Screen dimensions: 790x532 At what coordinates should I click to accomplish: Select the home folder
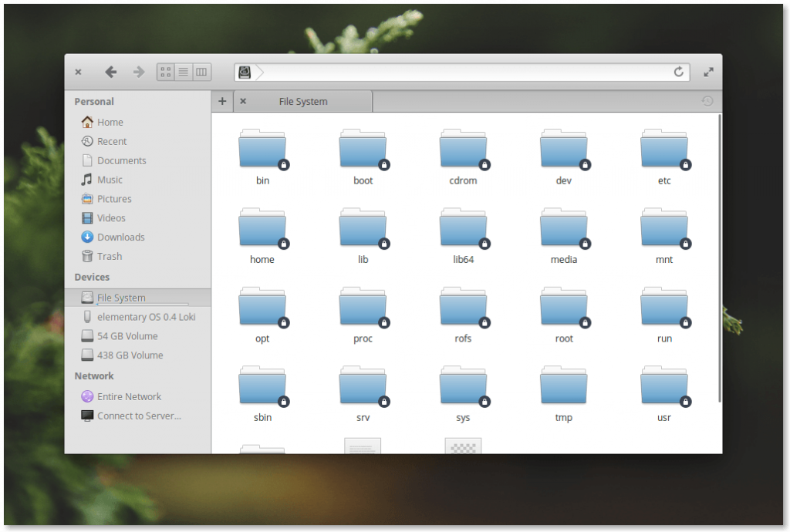point(262,236)
